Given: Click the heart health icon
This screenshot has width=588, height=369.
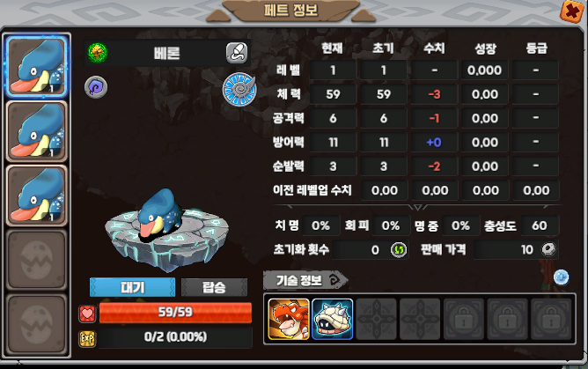Looking at the screenshot, I should coord(87,314).
